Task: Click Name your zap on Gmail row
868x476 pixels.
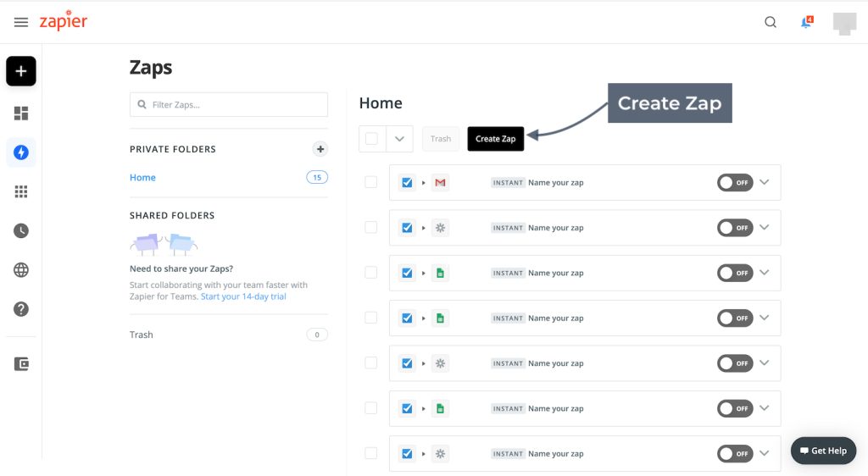Action: [556, 182]
